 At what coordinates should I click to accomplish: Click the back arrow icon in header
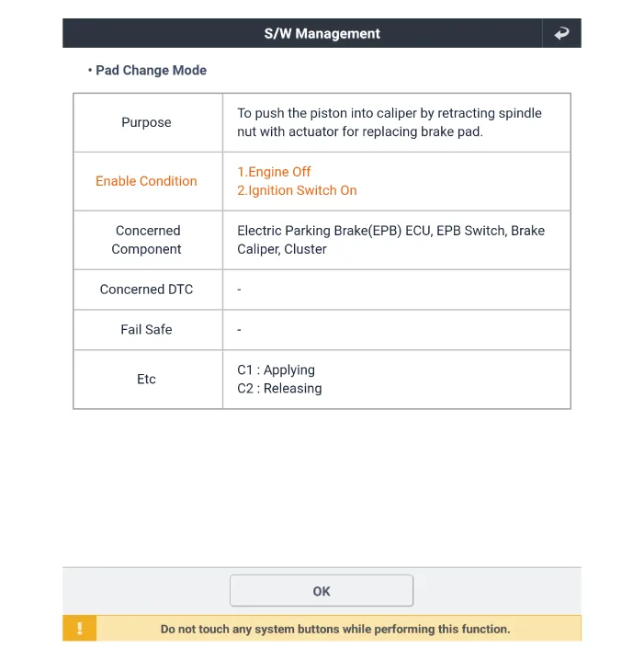(x=561, y=34)
